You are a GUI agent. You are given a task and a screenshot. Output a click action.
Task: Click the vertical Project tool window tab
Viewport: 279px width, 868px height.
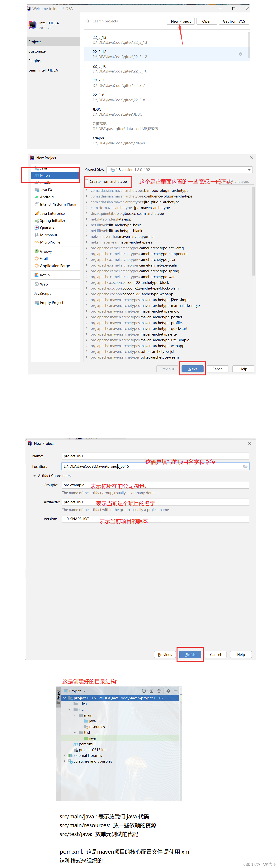(x=58, y=697)
